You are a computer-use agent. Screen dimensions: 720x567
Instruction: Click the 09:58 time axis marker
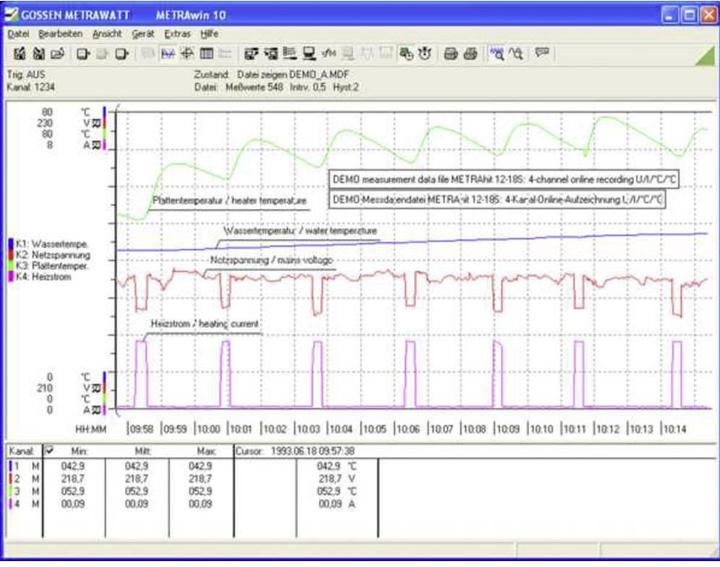pos(141,429)
